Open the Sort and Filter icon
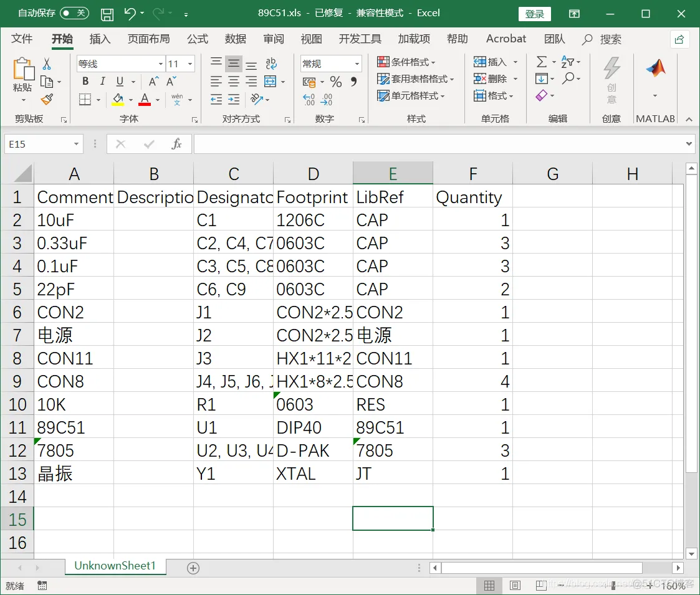Viewport: 700px width, 595px height. (x=567, y=62)
